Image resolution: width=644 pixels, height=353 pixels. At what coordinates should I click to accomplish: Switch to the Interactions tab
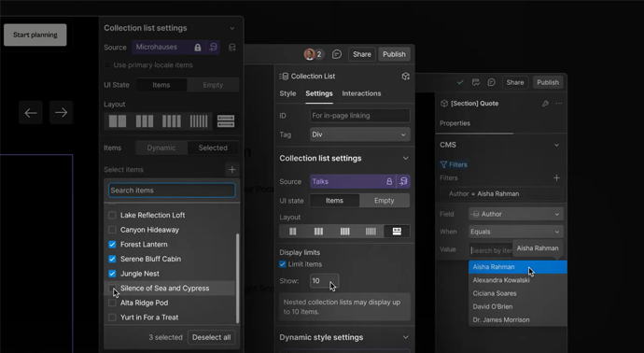(361, 93)
